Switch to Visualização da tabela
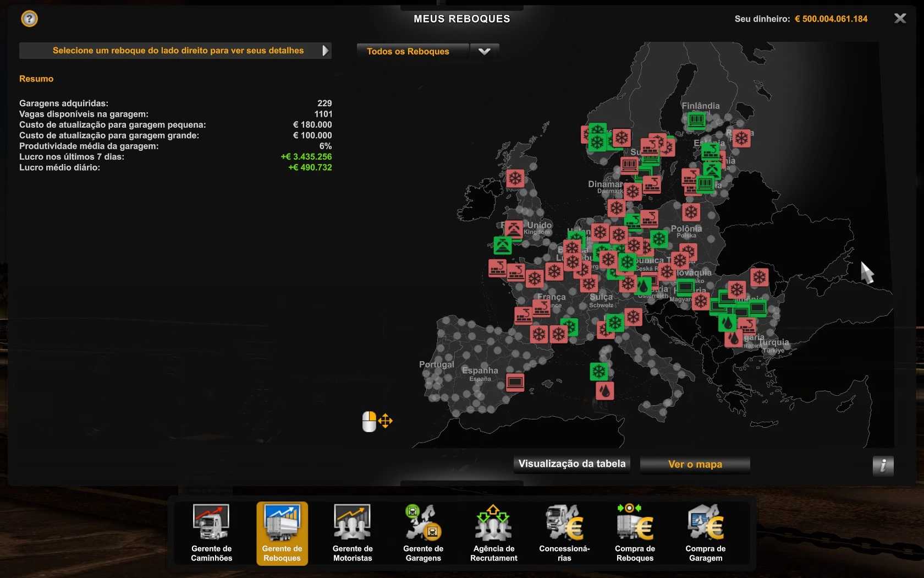 [x=571, y=464]
